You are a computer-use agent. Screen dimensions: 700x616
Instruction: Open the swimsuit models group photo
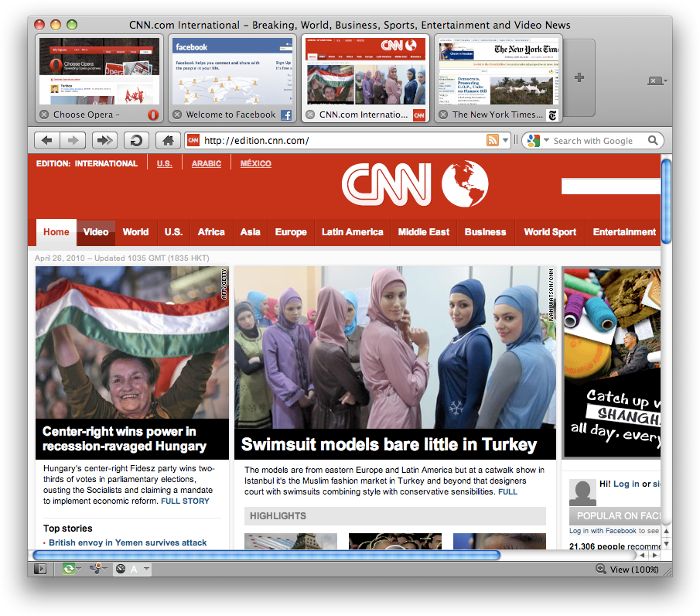coord(395,347)
